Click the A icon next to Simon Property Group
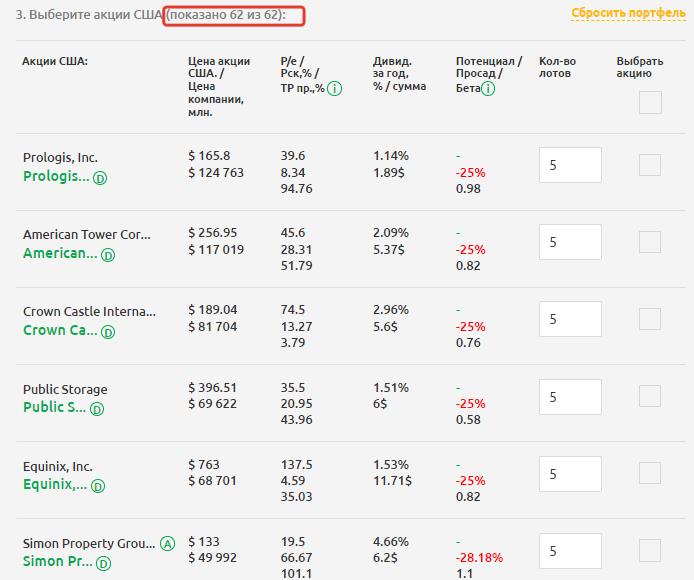694x580 pixels. tap(167, 544)
